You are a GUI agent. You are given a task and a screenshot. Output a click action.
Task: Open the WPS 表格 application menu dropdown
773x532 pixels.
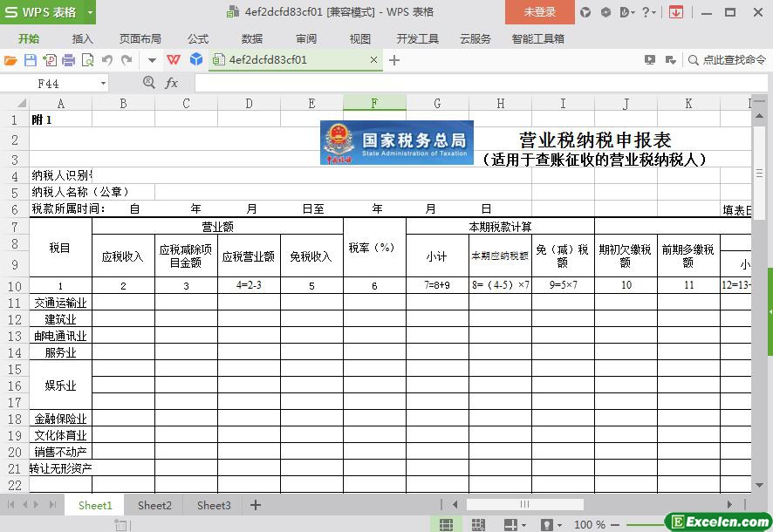(90, 12)
